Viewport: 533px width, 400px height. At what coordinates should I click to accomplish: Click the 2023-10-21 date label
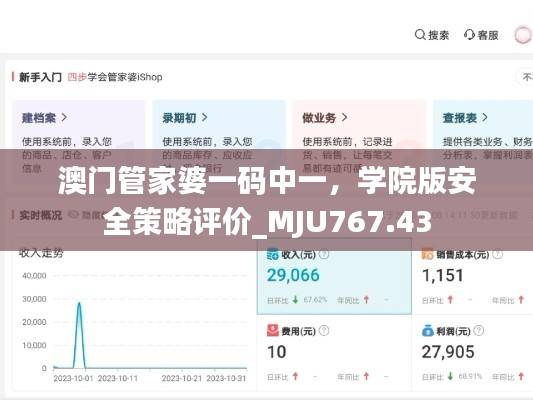182,378
